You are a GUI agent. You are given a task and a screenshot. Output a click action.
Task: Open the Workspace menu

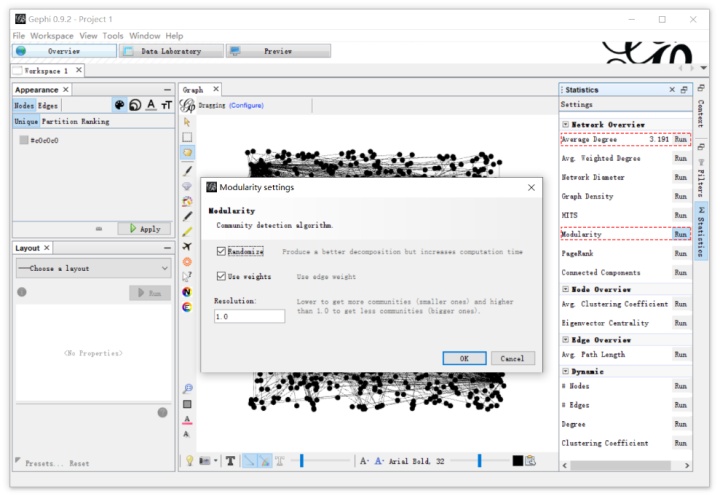(x=52, y=36)
